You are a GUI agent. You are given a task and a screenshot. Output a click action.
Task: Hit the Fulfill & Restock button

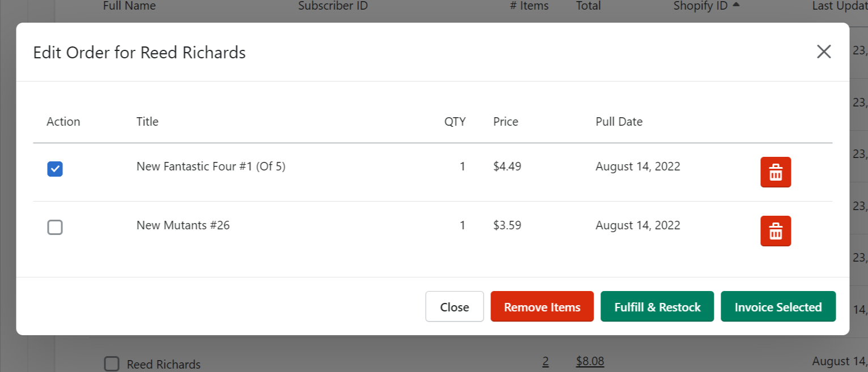coord(657,307)
